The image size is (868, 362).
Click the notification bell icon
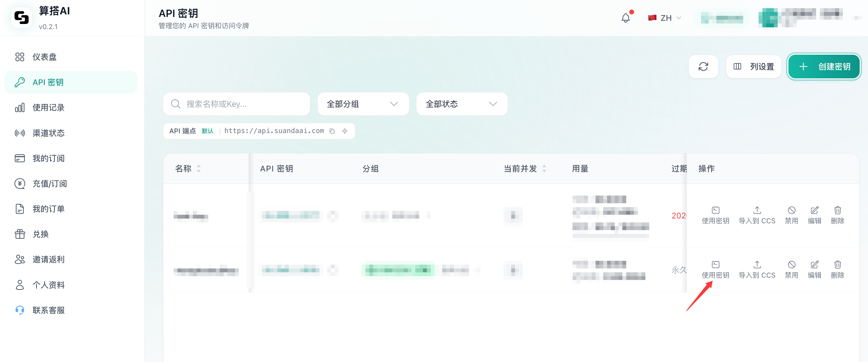click(x=625, y=18)
